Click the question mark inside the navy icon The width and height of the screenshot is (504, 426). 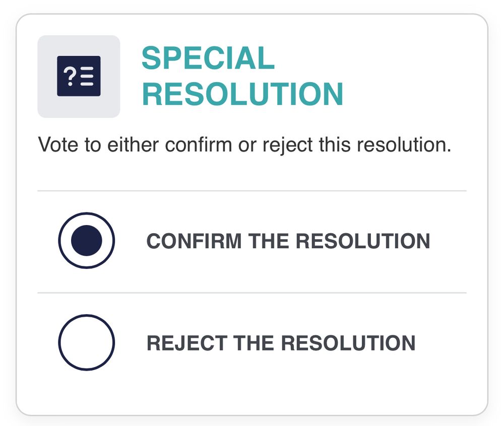(x=70, y=77)
